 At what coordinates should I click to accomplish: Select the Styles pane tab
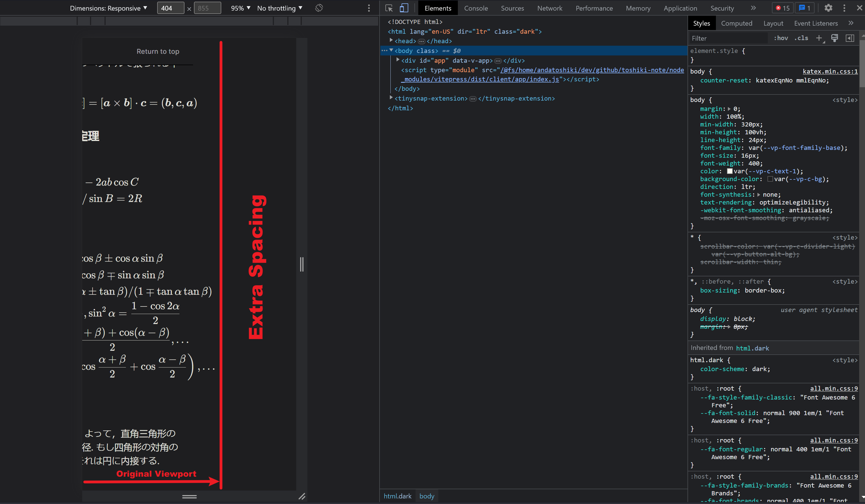coord(701,23)
